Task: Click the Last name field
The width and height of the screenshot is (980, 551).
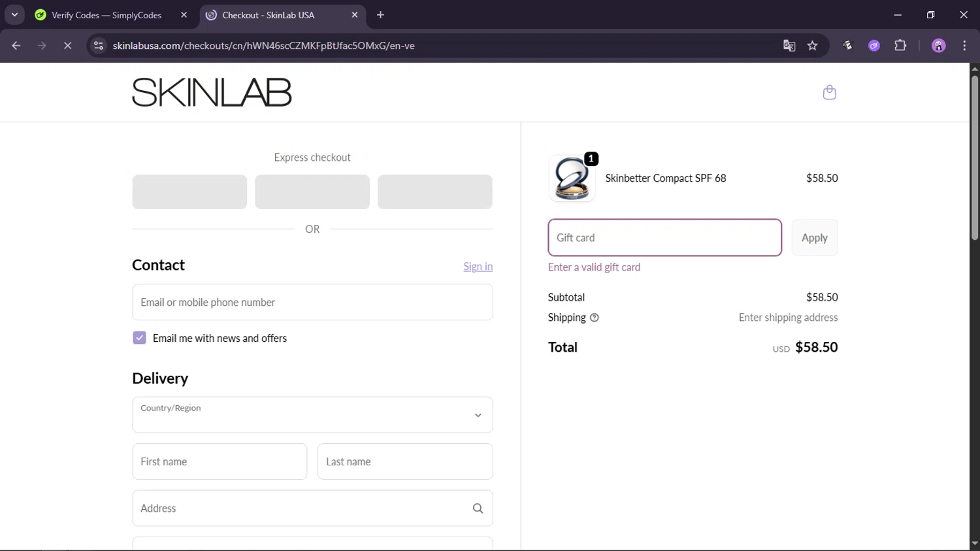Action: coord(405,461)
